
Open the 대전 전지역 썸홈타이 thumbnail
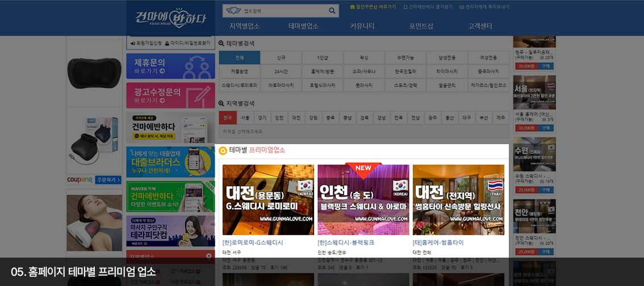coord(458,200)
